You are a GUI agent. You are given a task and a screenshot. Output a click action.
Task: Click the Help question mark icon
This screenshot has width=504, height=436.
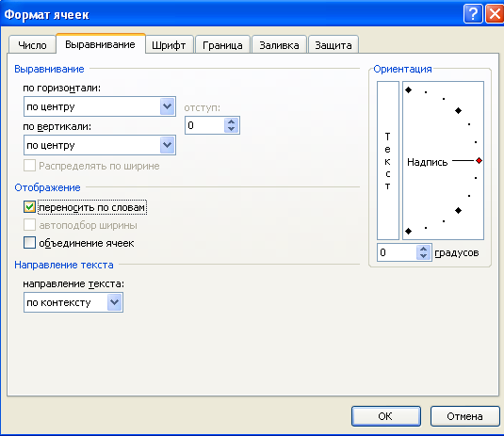(473, 14)
